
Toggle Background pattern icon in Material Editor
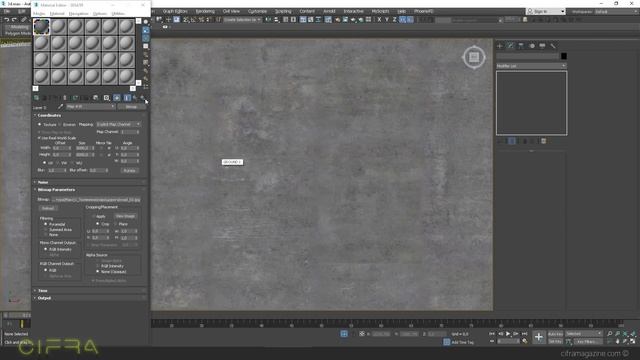point(146,38)
